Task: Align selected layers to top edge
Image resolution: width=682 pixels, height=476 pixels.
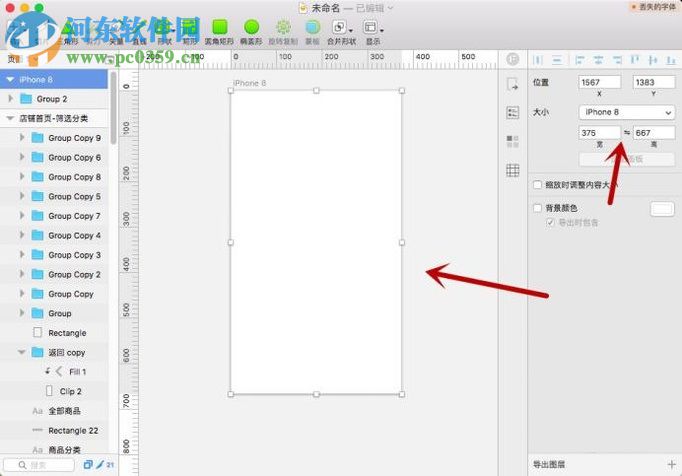Action: 635,60
